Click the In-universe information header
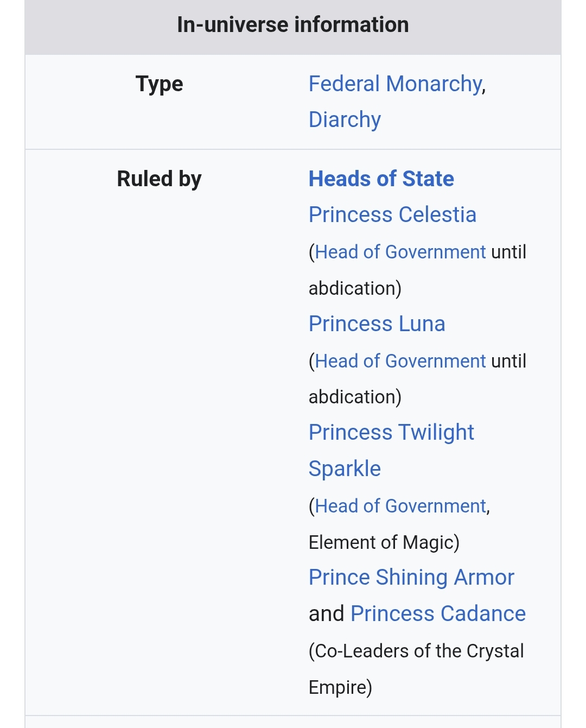This screenshot has height=728, width=586. pos(293,25)
